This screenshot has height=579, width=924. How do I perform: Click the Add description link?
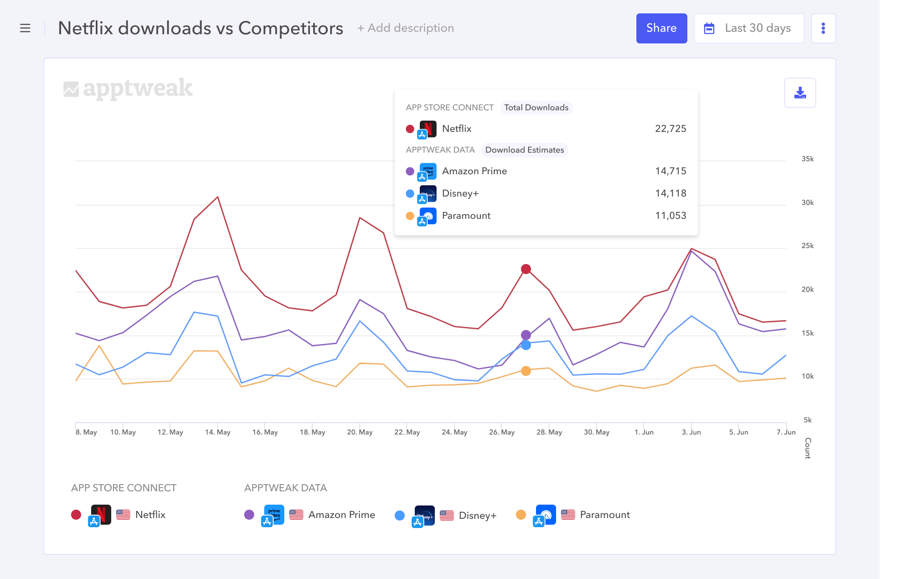[405, 28]
